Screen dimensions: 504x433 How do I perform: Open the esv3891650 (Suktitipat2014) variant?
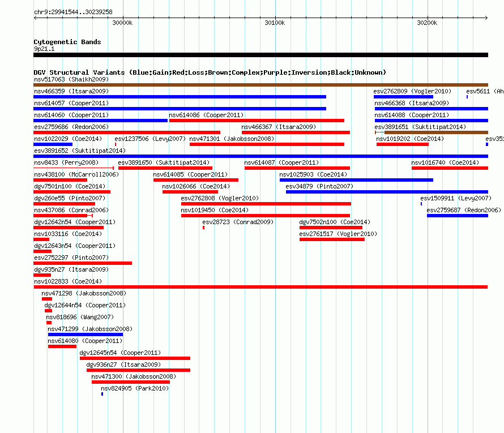point(165,168)
